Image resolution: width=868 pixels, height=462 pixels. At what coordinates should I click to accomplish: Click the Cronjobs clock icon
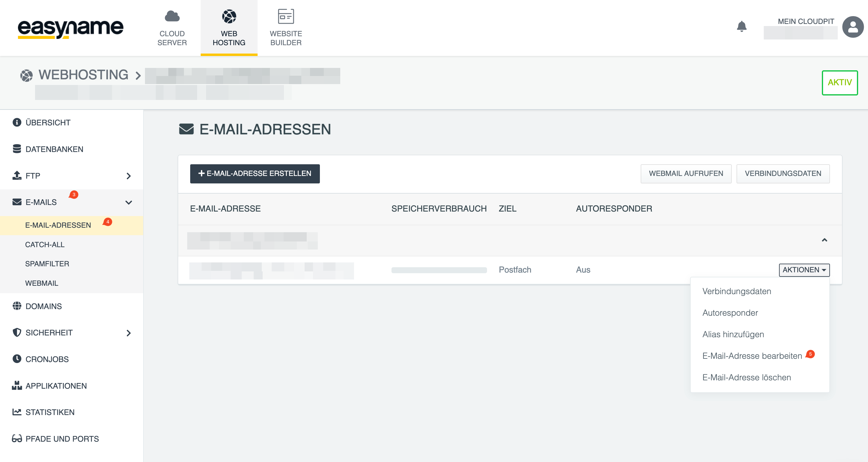[x=17, y=359]
